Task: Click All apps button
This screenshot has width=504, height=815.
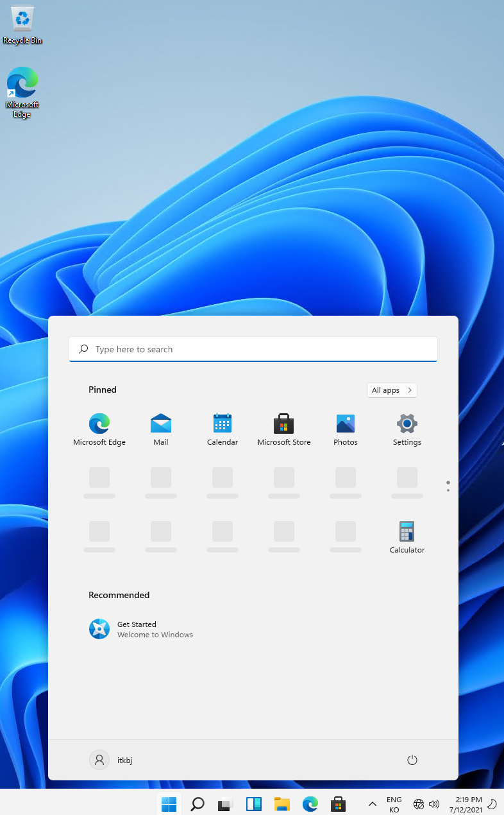Action: [x=392, y=390]
